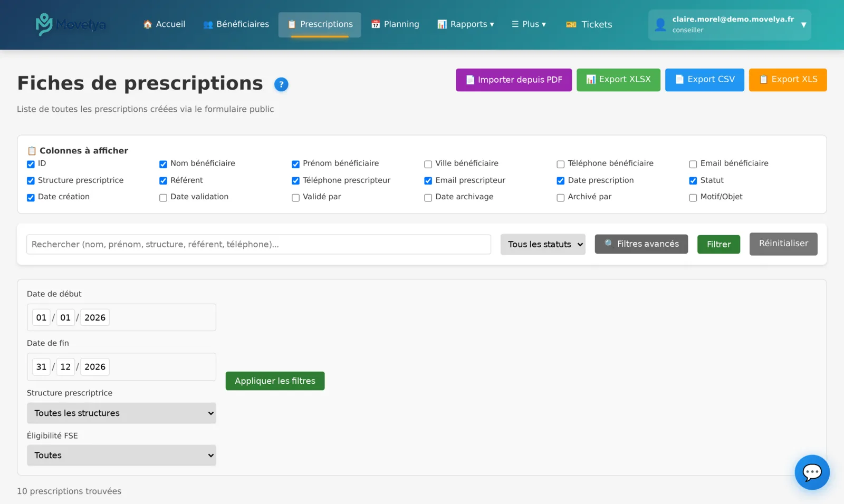Select year field in Date de fin
The height and width of the screenshot is (504, 844).
click(95, 366)
